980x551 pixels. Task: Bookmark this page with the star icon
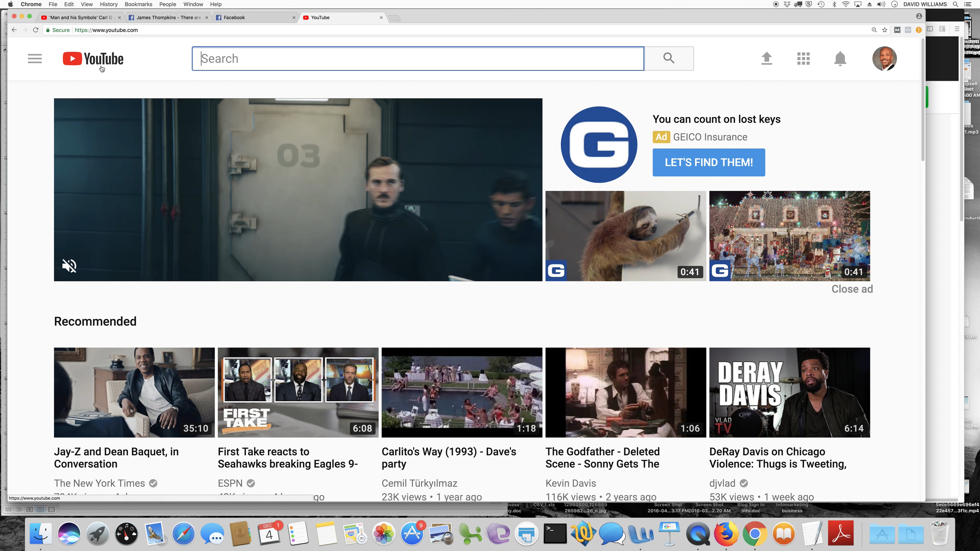[885, 30]
